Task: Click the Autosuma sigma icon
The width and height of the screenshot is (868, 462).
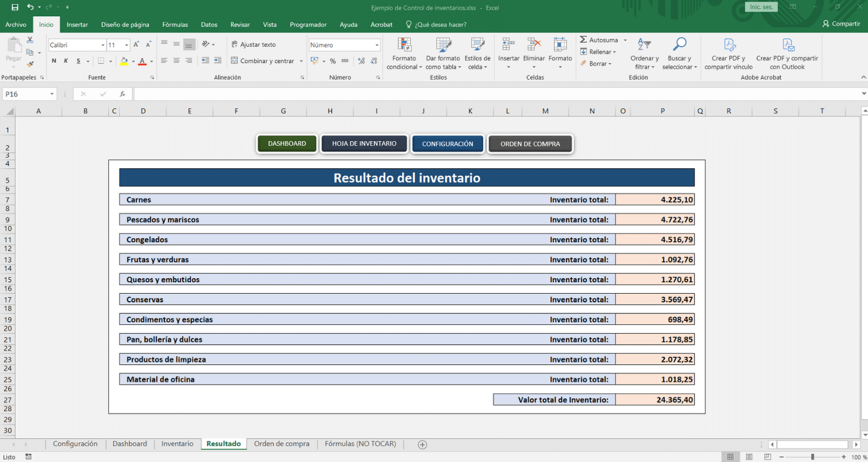Action: (584, 40)
